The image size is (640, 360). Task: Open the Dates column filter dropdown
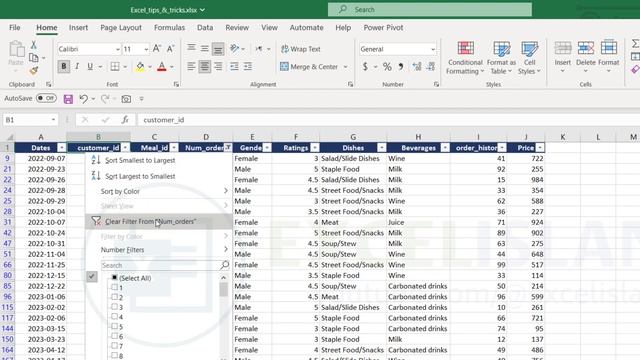pos(62,148)
